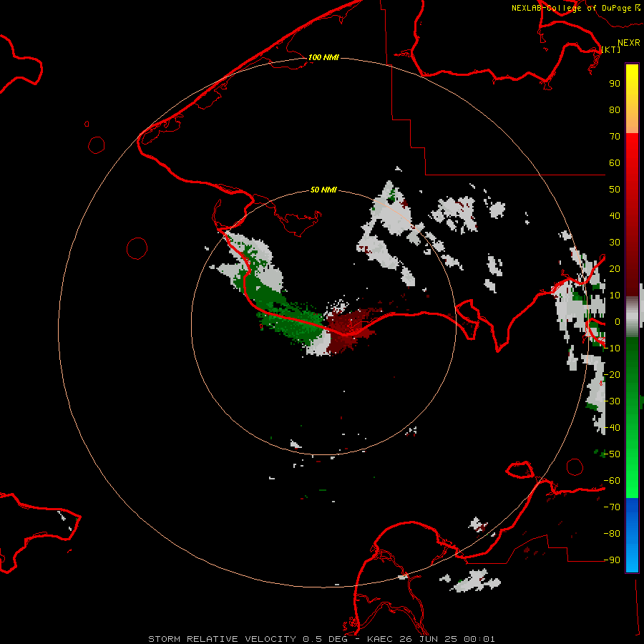Select the -80 knots scale value

[612, 534]
